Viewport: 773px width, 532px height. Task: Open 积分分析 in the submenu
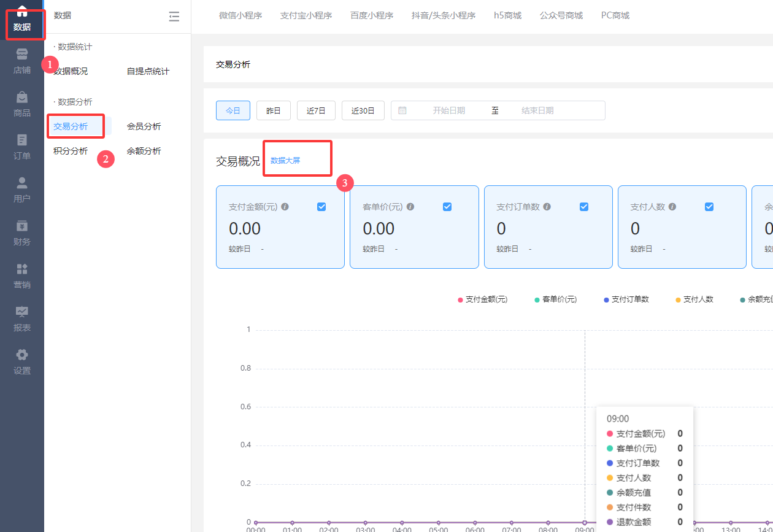pyautogui.click(x=71, y=151)
